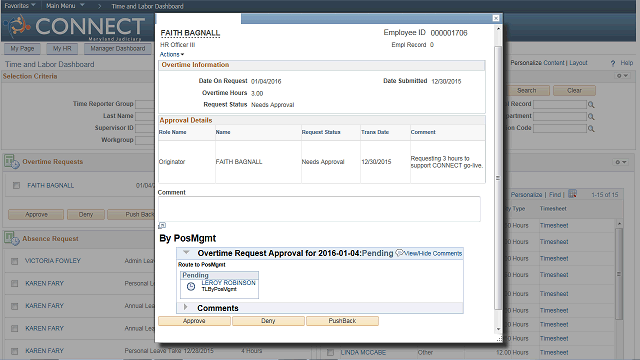Click the CONNECT logo
The height and width of the screenshot is (360, 640).
click(x=73, y=27)
